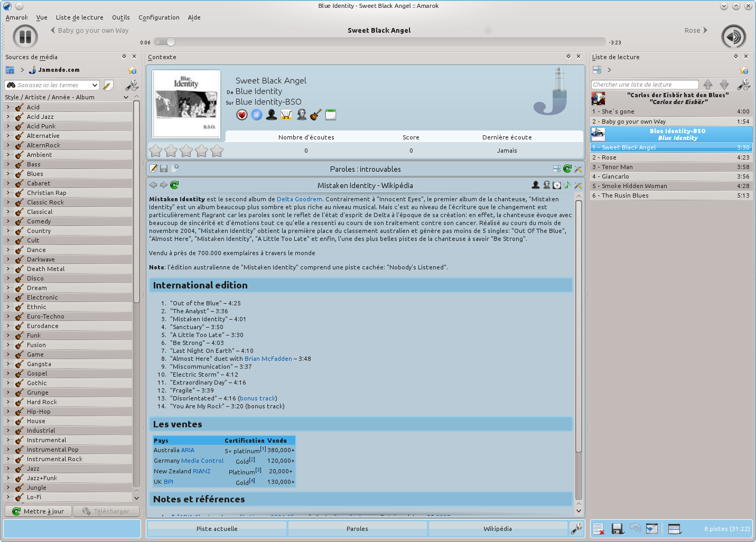The image size is (756, 542).
Task: Show active track in playlist
Action: click(x=652, y=529)
